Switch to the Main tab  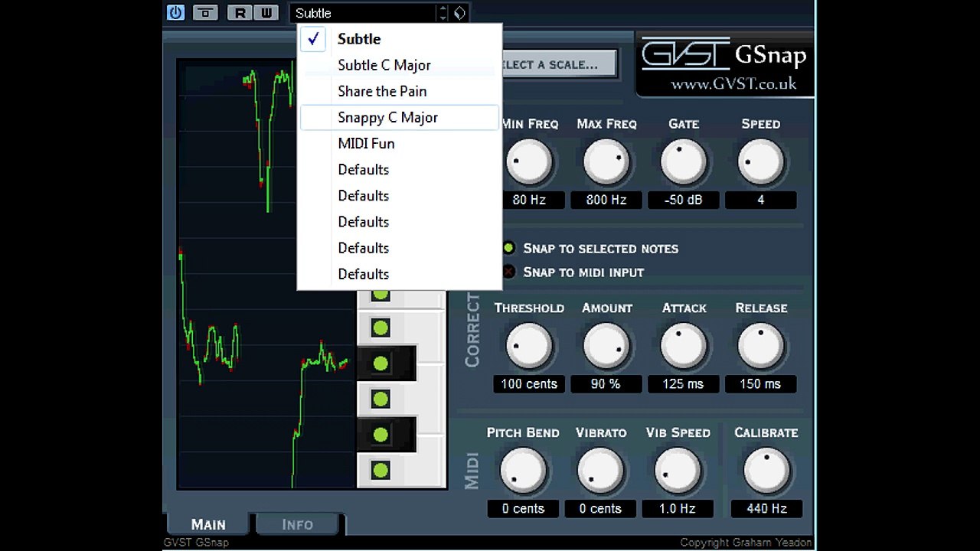tap(208, 524)
